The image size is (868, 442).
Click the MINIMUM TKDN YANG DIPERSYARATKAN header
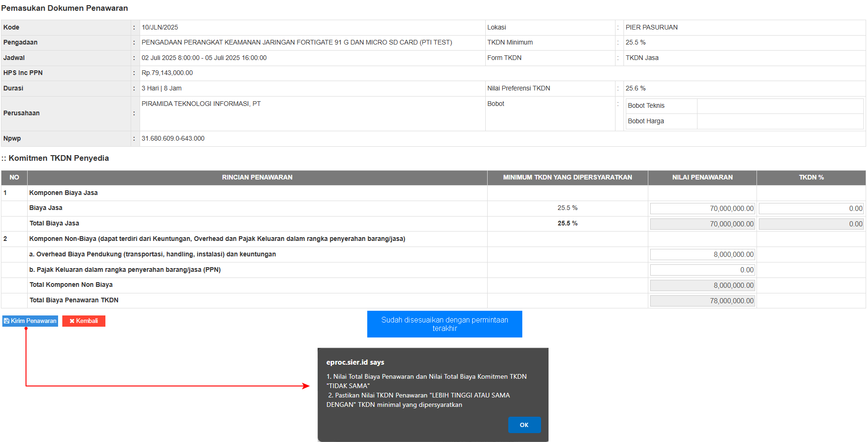coord(567,178)
